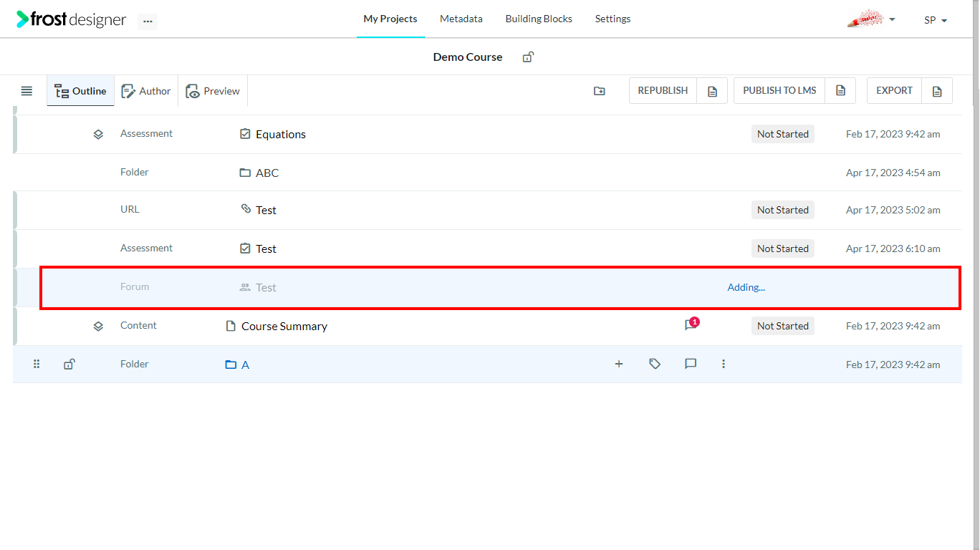Click the plus icon on Folder A row
Viewport: 980px width, 550px height.
619,364
